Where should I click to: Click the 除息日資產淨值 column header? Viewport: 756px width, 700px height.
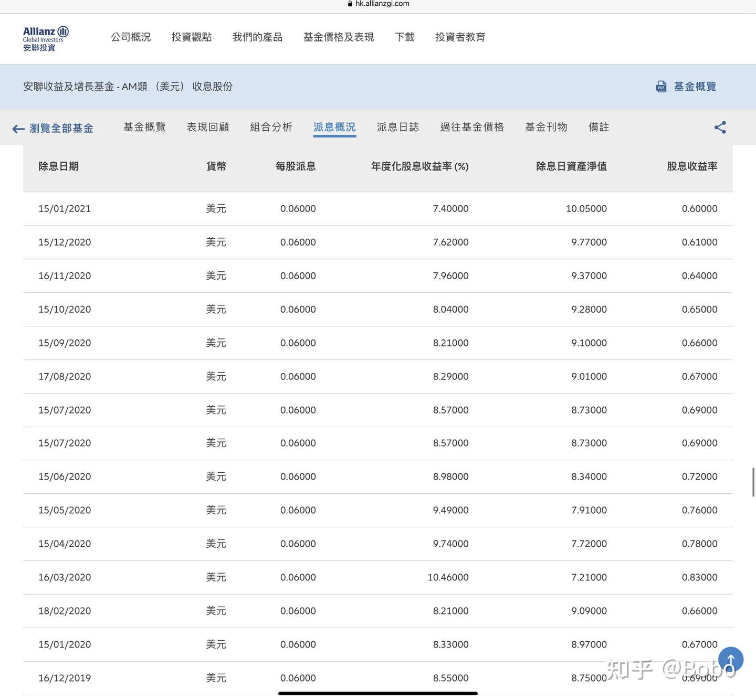(x=571, y=166)
